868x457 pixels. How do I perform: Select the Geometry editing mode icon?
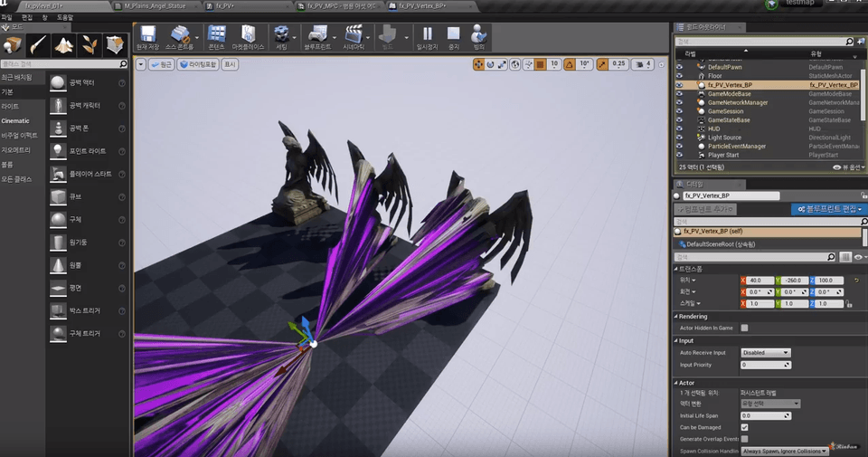pos(115,45)
